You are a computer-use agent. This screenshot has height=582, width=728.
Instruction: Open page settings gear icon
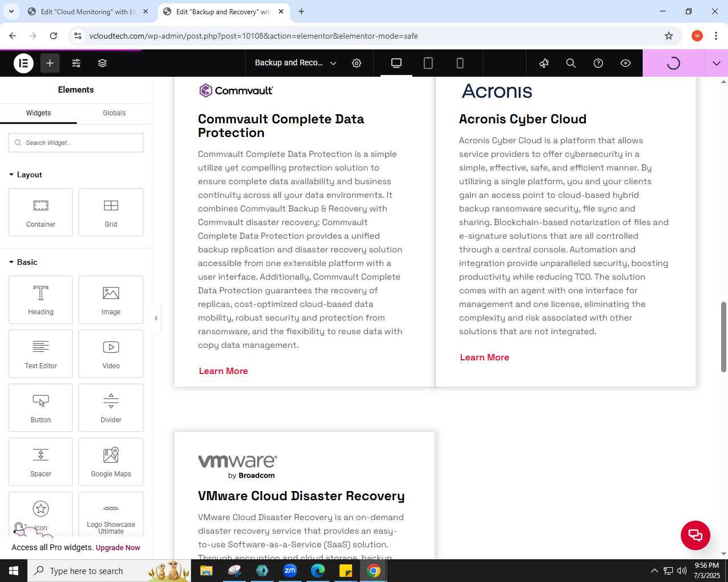coord(357,63)
